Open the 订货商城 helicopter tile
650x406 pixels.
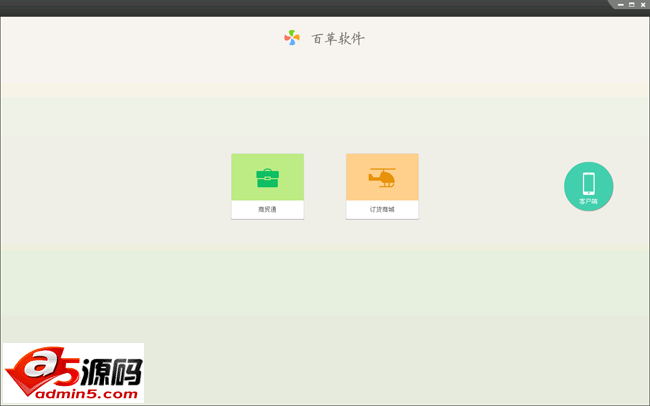tap(382, 186)
